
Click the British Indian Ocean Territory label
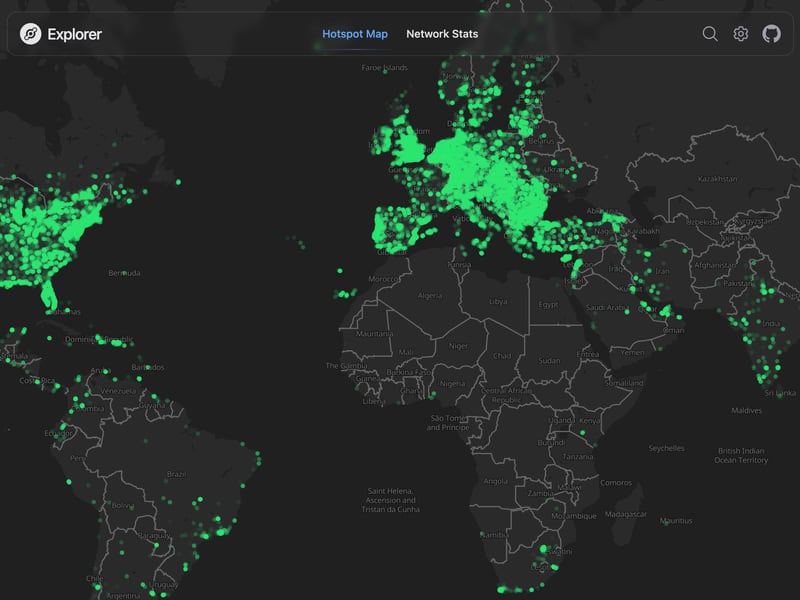click(x=741, y=455)
